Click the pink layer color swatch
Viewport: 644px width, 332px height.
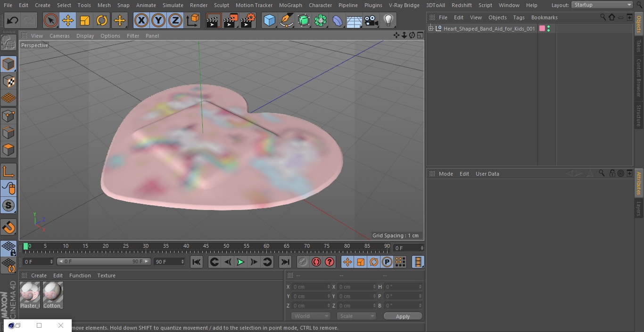click(x=542, y=29)
